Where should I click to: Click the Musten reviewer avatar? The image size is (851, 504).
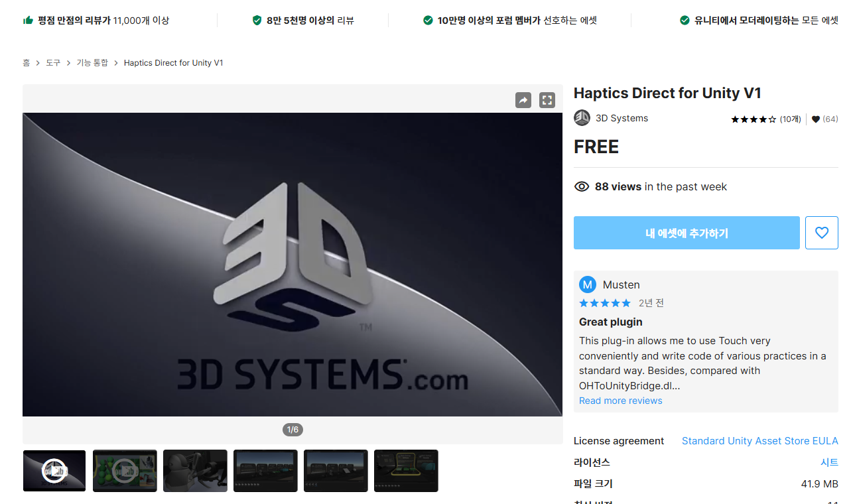(588, 284)
